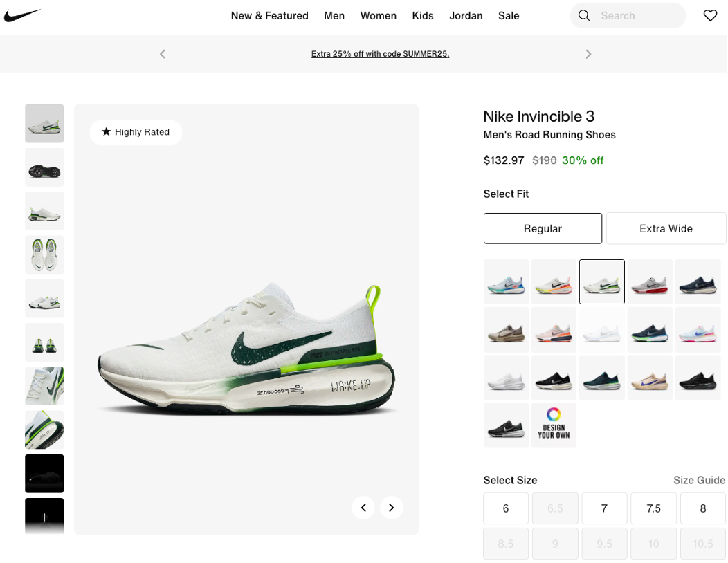Open the Kids menu
The width and height of the screenshot is (728, 563).
pyautogui.click(x=423, y=16)
